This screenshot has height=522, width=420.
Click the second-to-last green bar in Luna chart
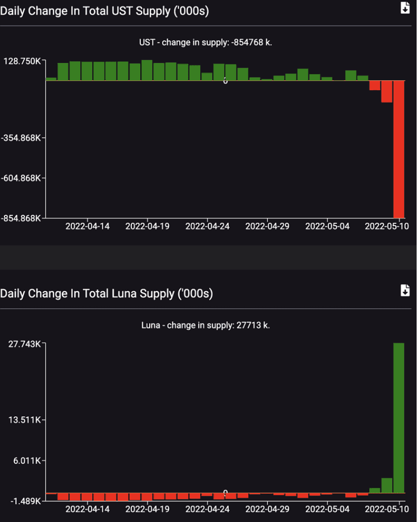pyautogui.click(x=387, y=485)
